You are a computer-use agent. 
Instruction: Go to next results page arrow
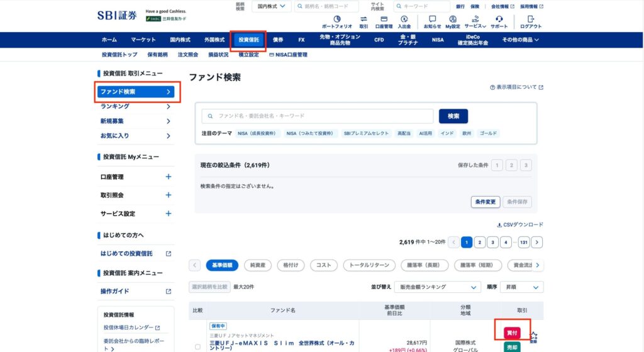point(537,243)
